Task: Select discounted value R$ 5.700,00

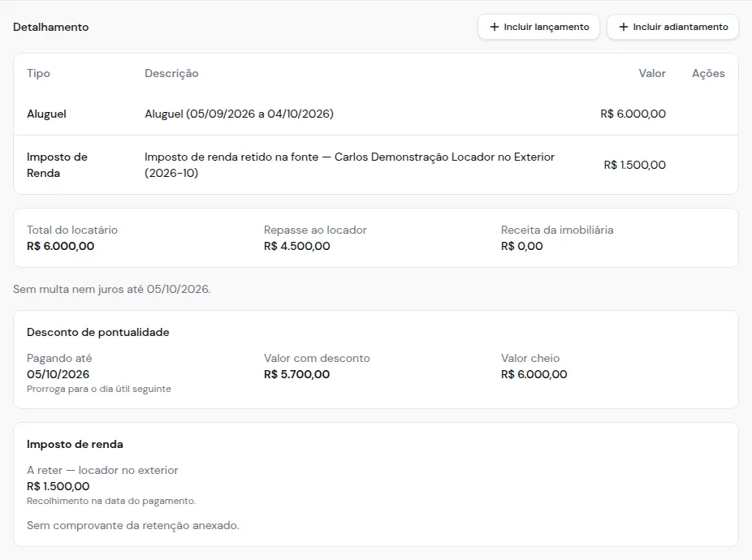Action: (x=297, y=374)
